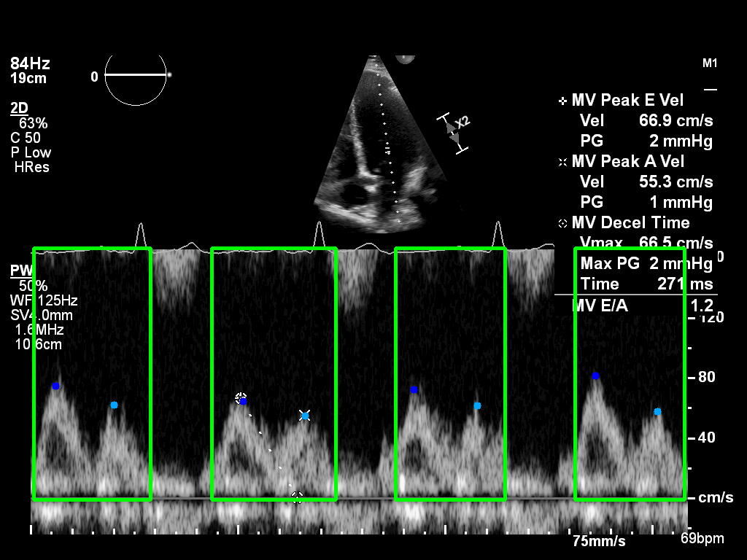This screenshot has height=560, width=747.
Task: Select the PW mode label
Action: (18, 271)
